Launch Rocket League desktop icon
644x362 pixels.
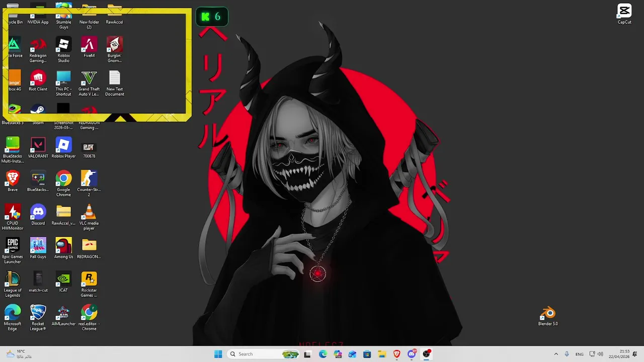[38, 318]
